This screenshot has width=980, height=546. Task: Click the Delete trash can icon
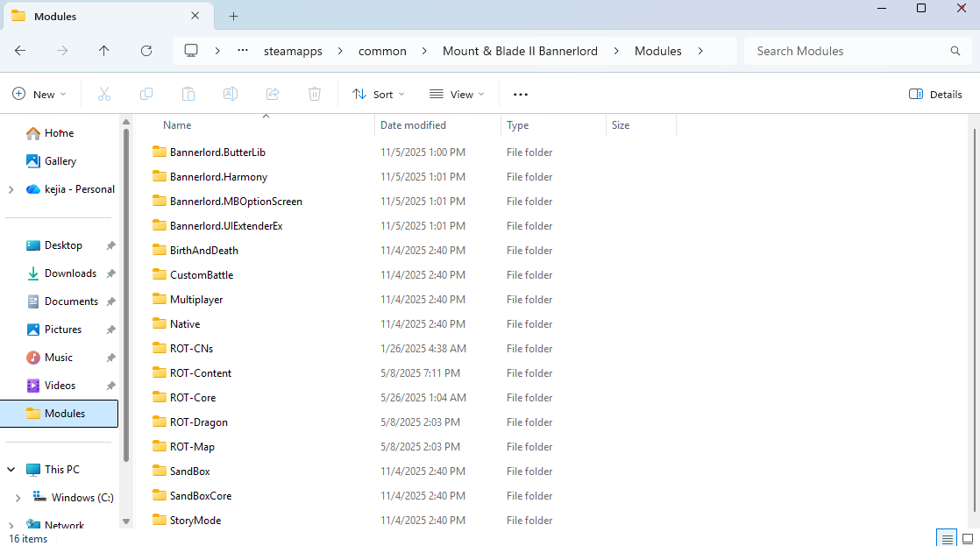click(315, 94)
